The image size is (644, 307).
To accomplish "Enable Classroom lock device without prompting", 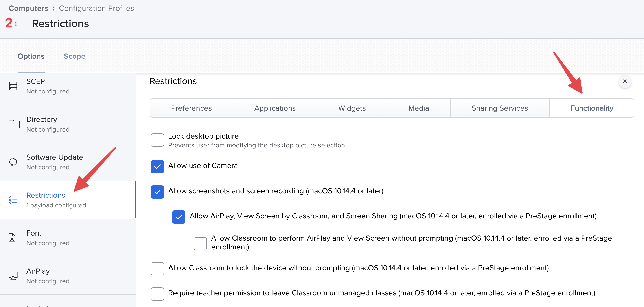I will pyautogui.click(x=157, y=269).
